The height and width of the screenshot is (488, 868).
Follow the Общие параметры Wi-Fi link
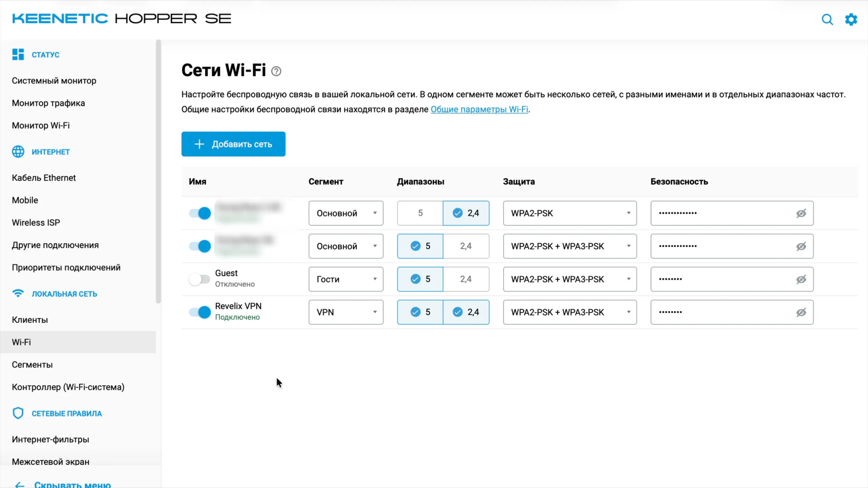click(479, 109)
